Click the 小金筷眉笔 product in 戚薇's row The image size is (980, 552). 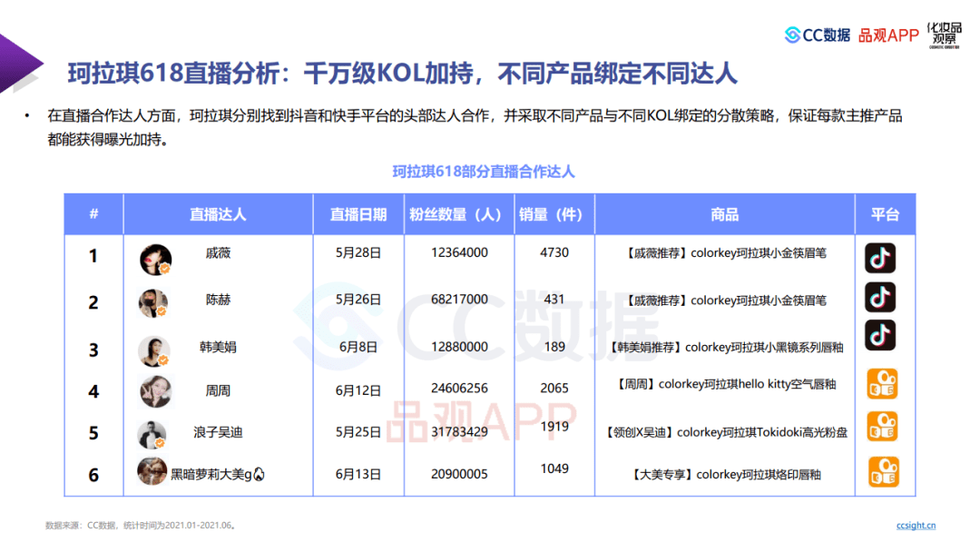pyautogui.click(x=725, y=253)
